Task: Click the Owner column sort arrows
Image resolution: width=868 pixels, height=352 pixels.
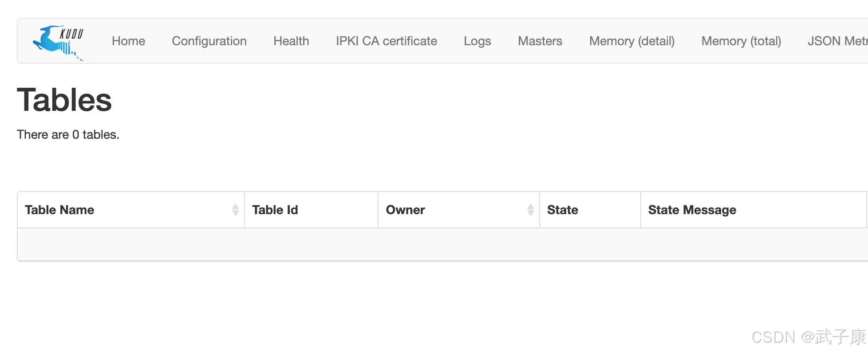Action: (530, 210)
